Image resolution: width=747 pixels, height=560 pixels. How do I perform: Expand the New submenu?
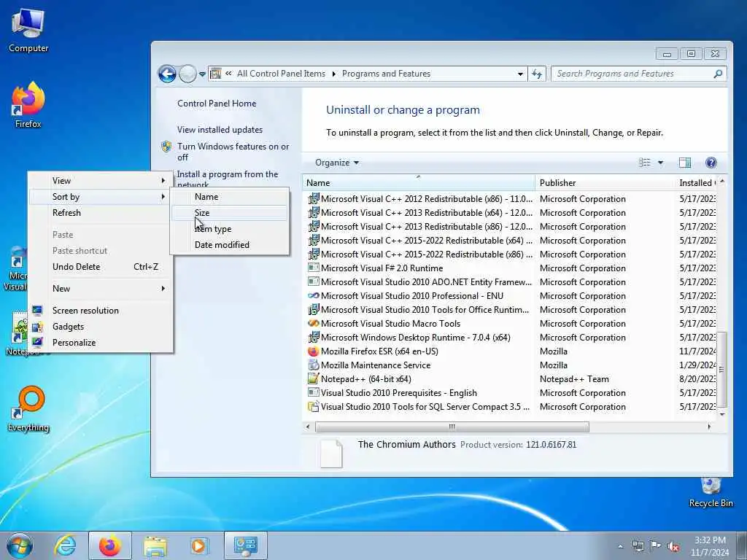tap(101, 289)
